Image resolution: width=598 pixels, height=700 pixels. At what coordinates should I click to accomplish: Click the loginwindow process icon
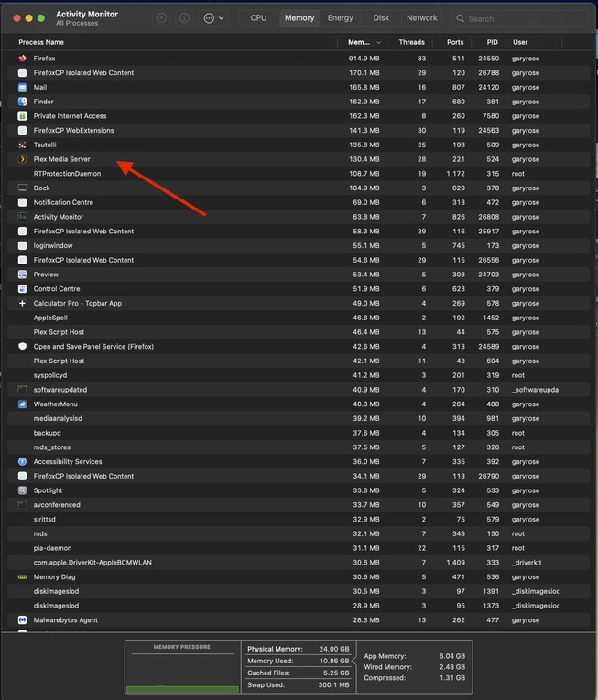(22, 245)
